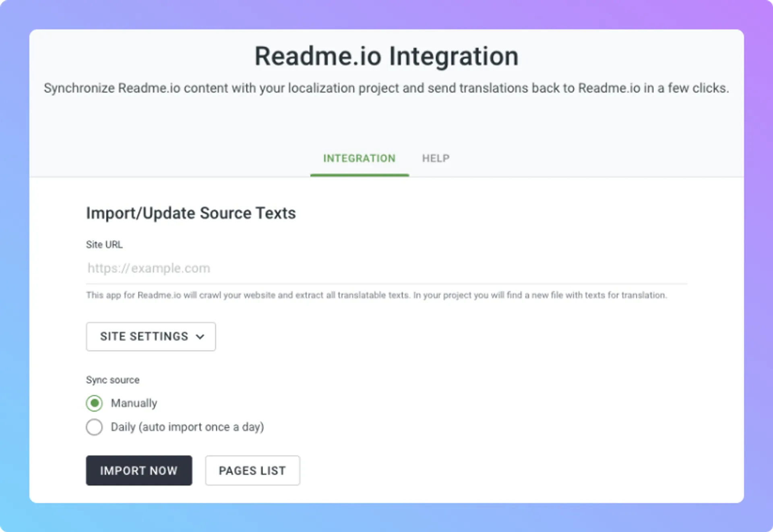Open the Pages List button

click(252, 470)
